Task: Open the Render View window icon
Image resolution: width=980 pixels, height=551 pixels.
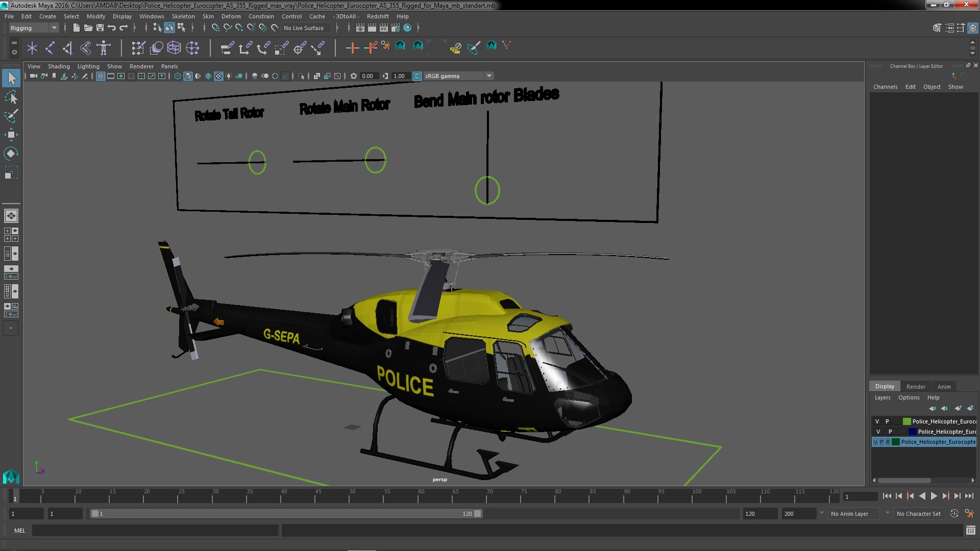Action: 360,28
